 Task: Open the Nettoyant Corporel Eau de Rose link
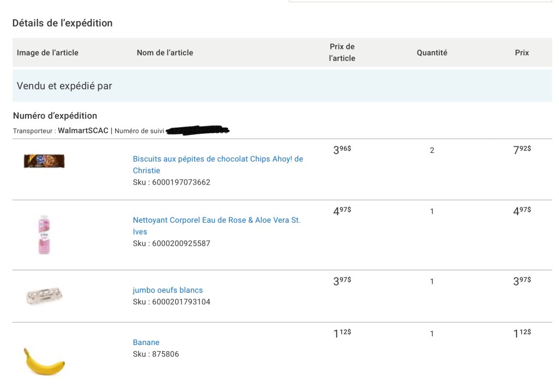pos(217,221)
